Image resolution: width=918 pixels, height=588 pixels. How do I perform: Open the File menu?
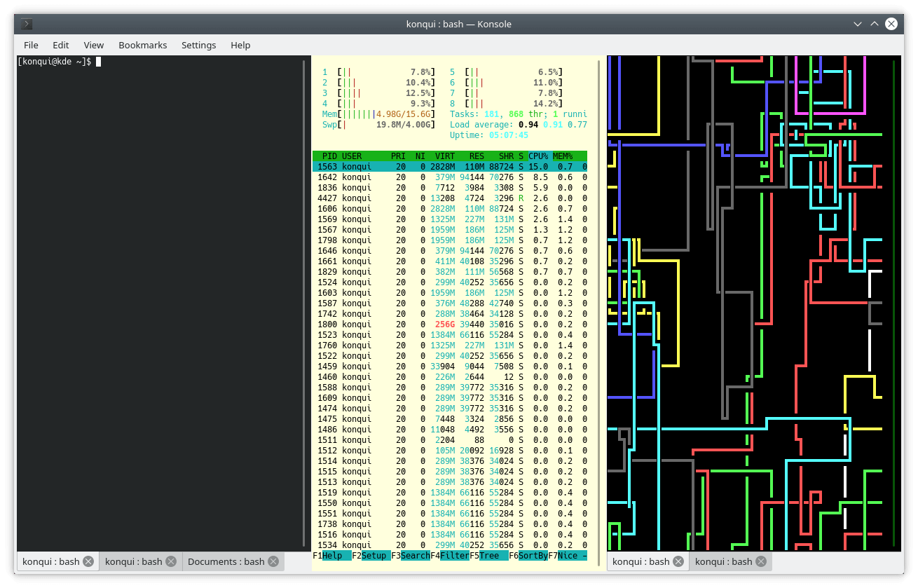(31, 45)
